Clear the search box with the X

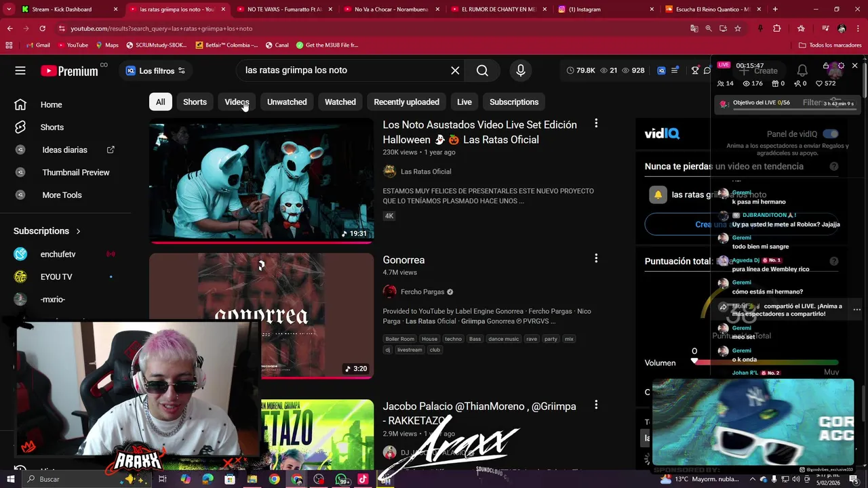(455, 70)
